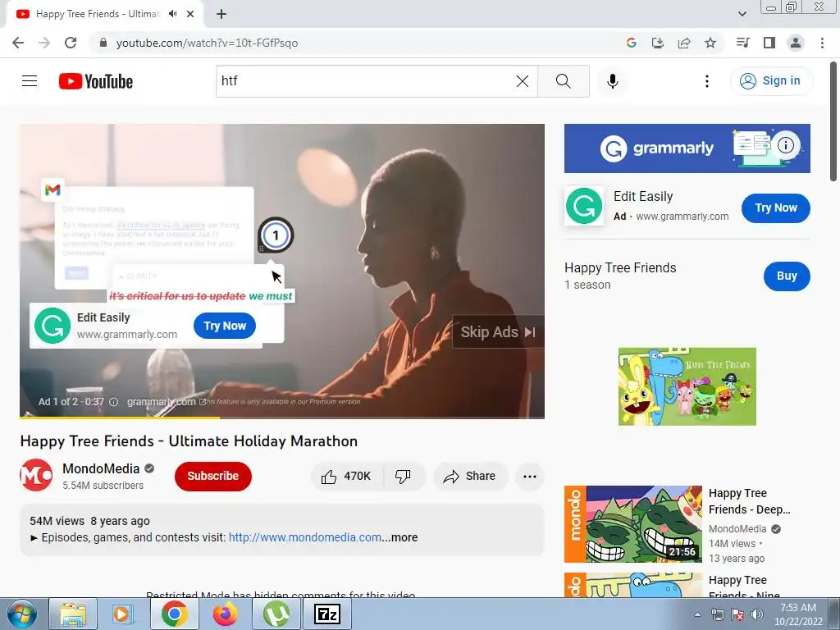840x630 pixels.
Task: Open YouTube settings three-dot menu
Action: [706, 81]
